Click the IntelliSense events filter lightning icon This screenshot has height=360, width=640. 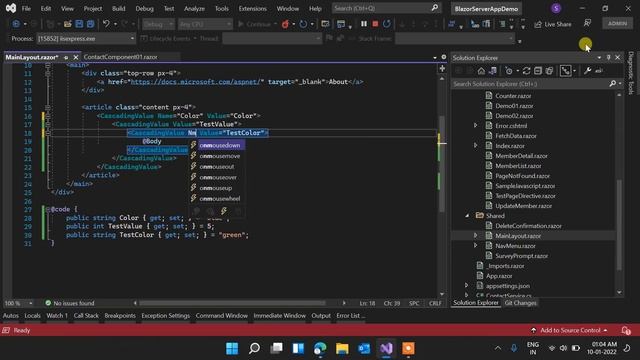tap(224, 211)
